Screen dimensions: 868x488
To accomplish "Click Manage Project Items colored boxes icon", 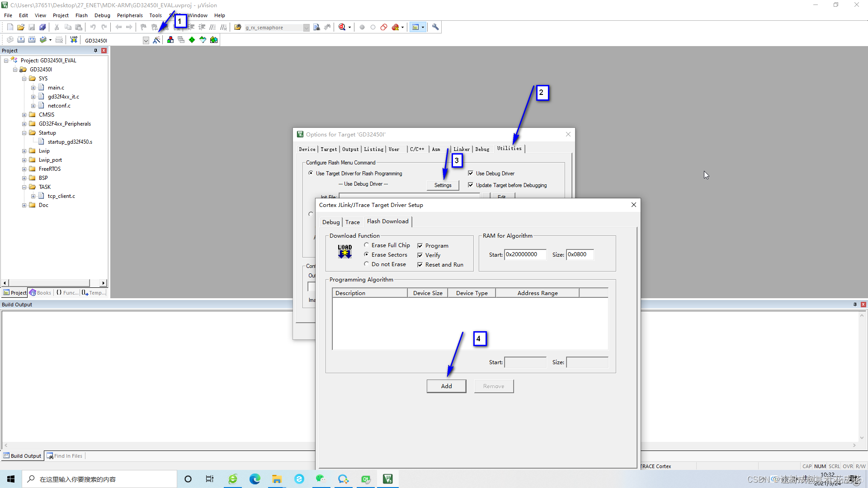I will (170, 40).
